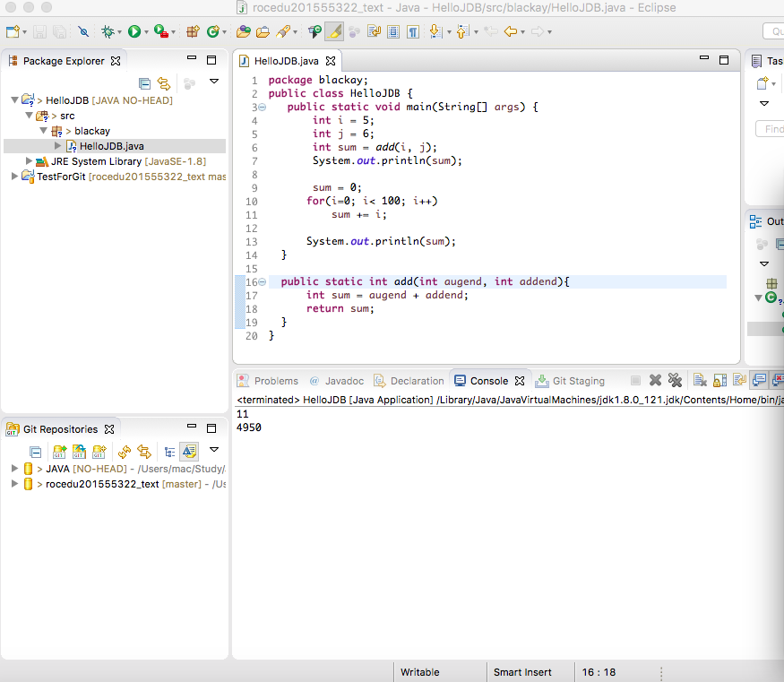Toggle hierarchical branch layout in Git Repositories

click(x=169, y=452)
